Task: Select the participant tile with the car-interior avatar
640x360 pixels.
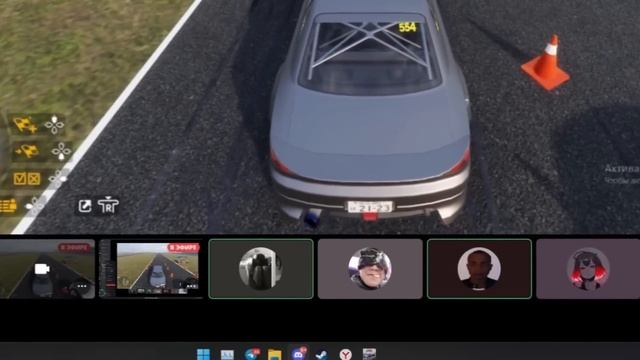Action: (x=261, y=269)
